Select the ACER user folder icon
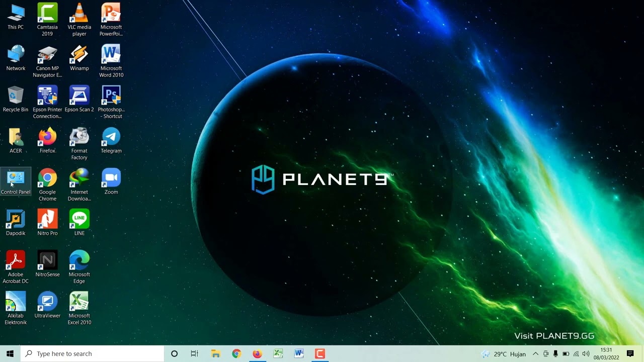 (16, 140)
